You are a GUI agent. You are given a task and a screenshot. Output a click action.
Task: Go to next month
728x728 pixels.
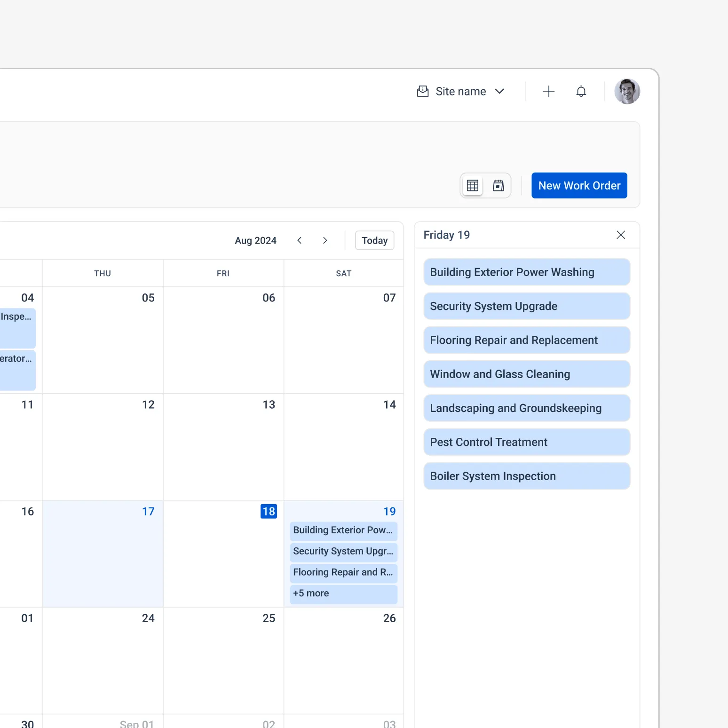(325, 240)
